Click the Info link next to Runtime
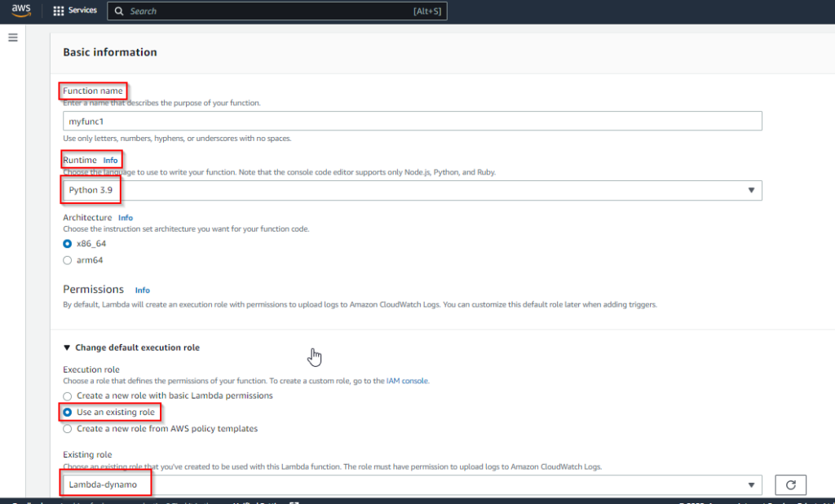This screenshot has width=835, height=504. (110, 161)
